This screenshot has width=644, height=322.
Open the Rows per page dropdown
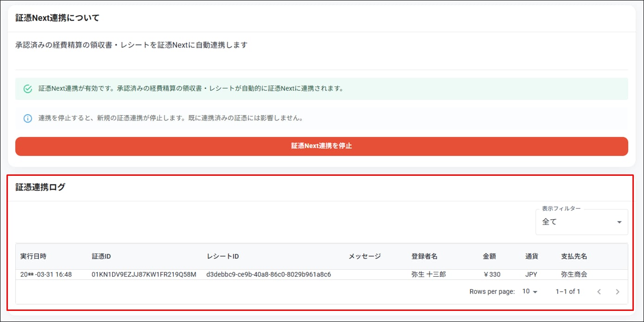click(530, 291)
